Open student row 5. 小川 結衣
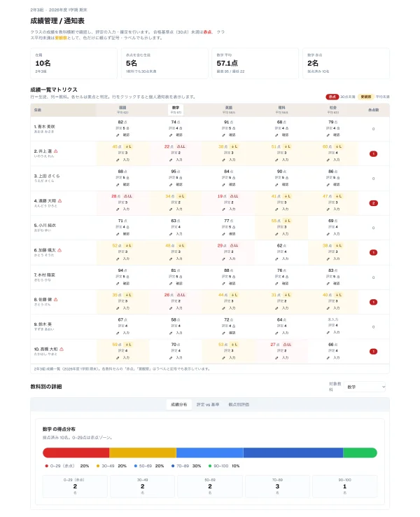 point(210,228)
